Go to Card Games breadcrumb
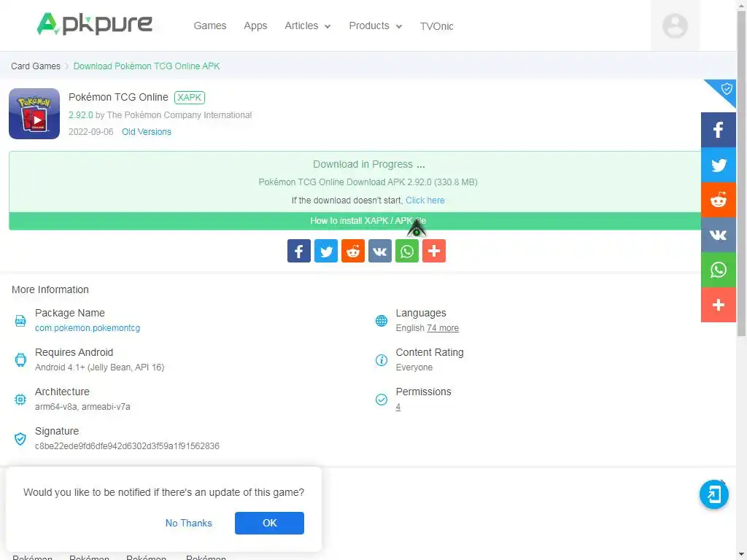 pyautogui.click(x=36, y=66)
